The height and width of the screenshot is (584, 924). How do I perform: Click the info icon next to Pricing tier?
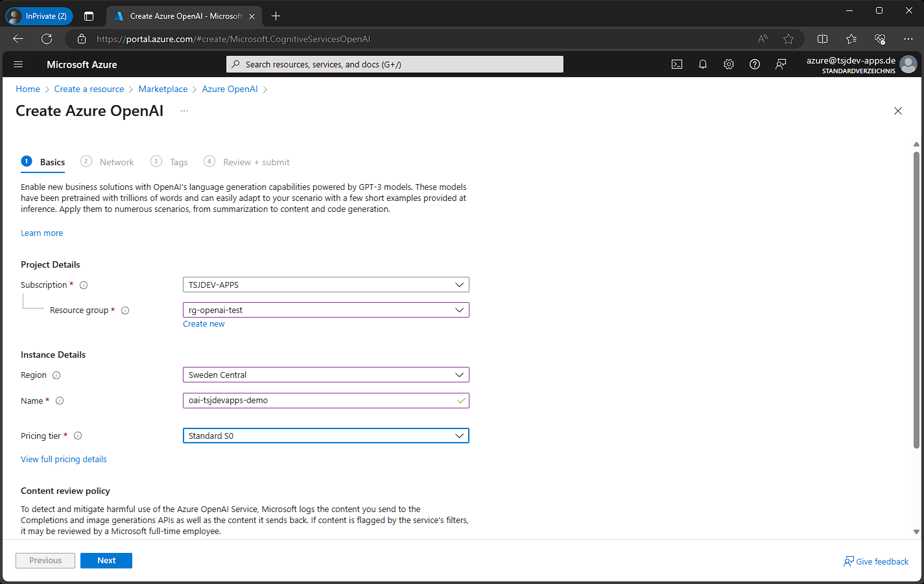(78, 436)
